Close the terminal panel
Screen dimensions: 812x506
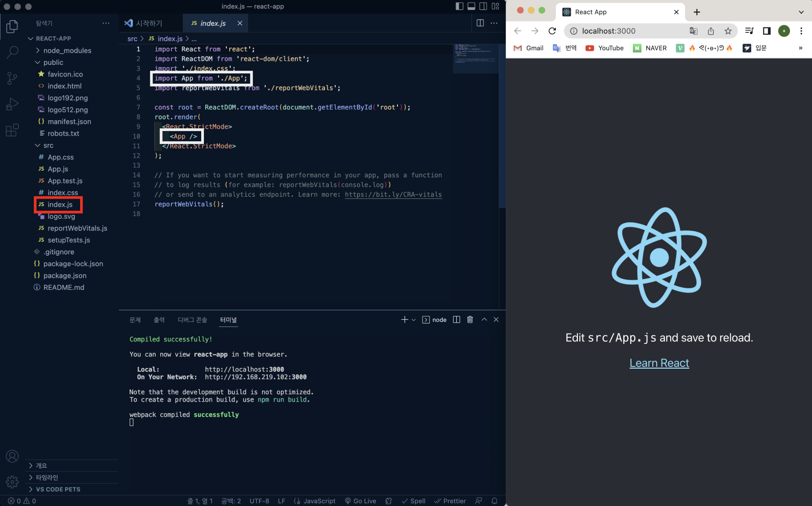(x=496, y=320)
